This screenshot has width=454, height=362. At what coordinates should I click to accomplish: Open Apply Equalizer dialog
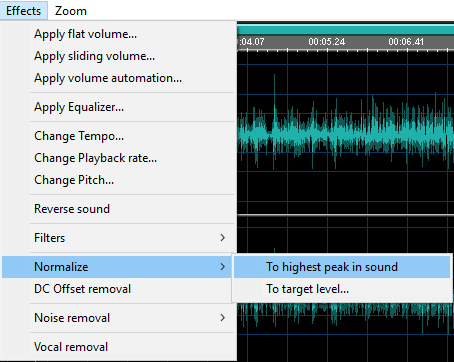click(x=119, y=107)
